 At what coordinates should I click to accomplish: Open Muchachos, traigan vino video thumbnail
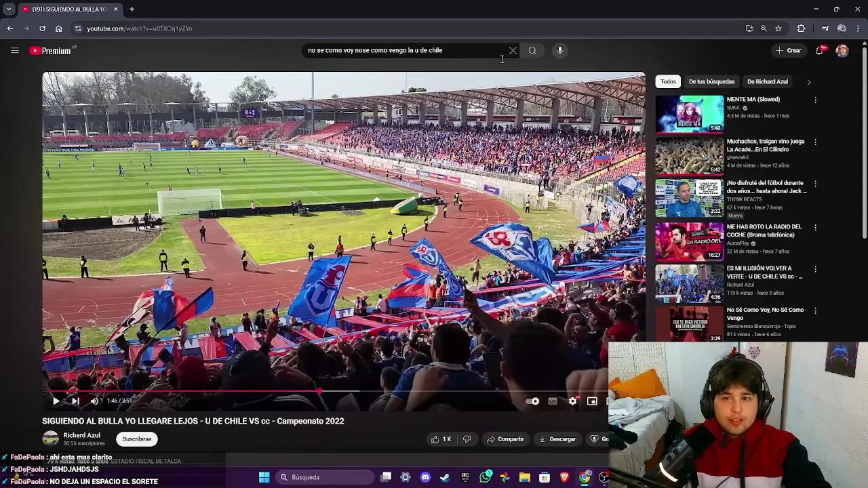point(689,156)
